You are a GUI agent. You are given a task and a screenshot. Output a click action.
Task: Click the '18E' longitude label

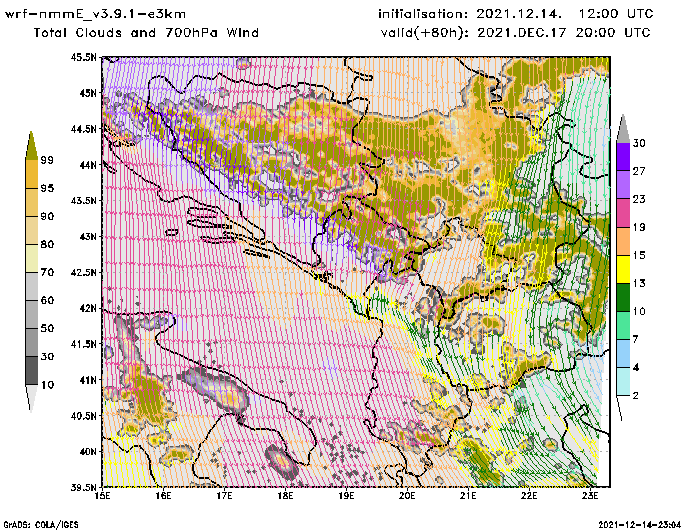[x=285, y=496]
